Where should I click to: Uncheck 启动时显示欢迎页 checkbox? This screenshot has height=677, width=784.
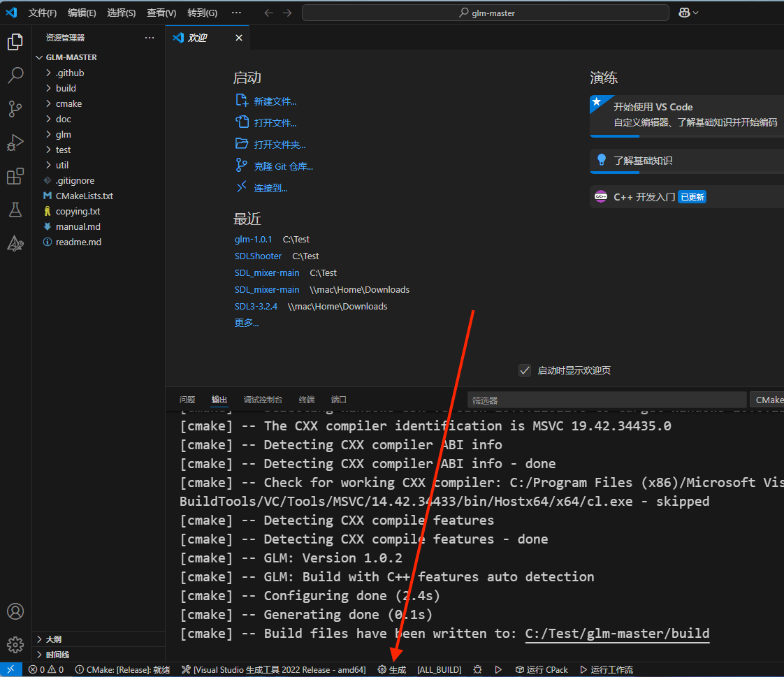coord(525,370)
